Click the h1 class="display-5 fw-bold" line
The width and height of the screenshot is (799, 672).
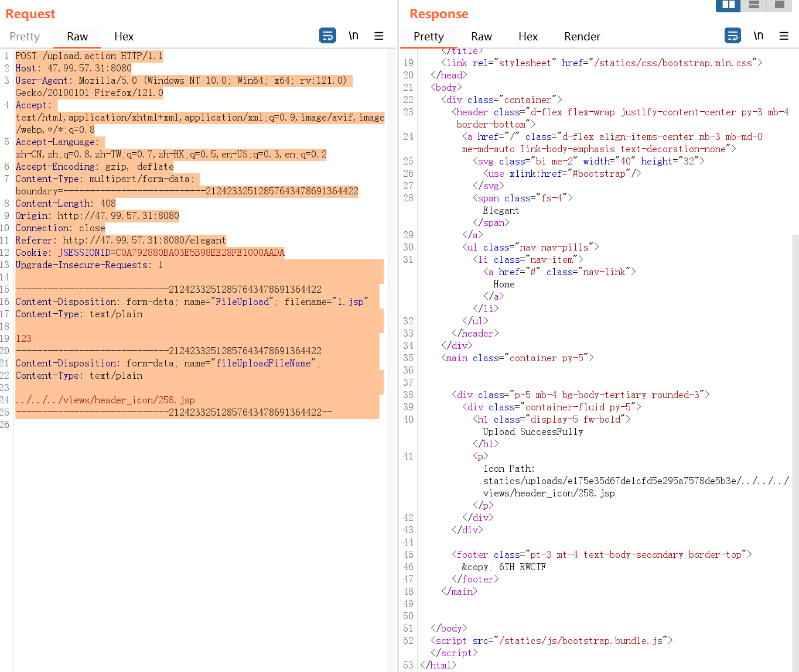pyautogui.click(x=552, y=420)
